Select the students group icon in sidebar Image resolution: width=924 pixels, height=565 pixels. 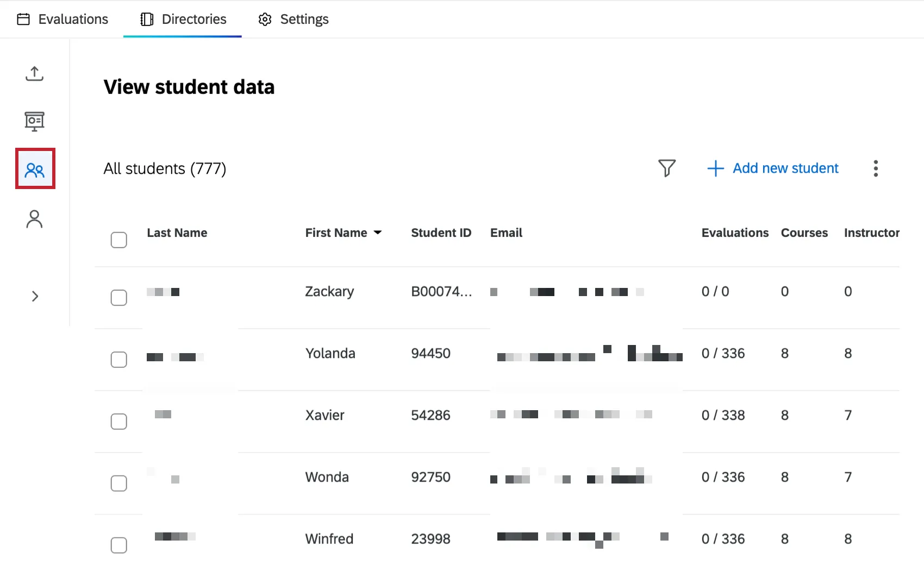point(35,169)
